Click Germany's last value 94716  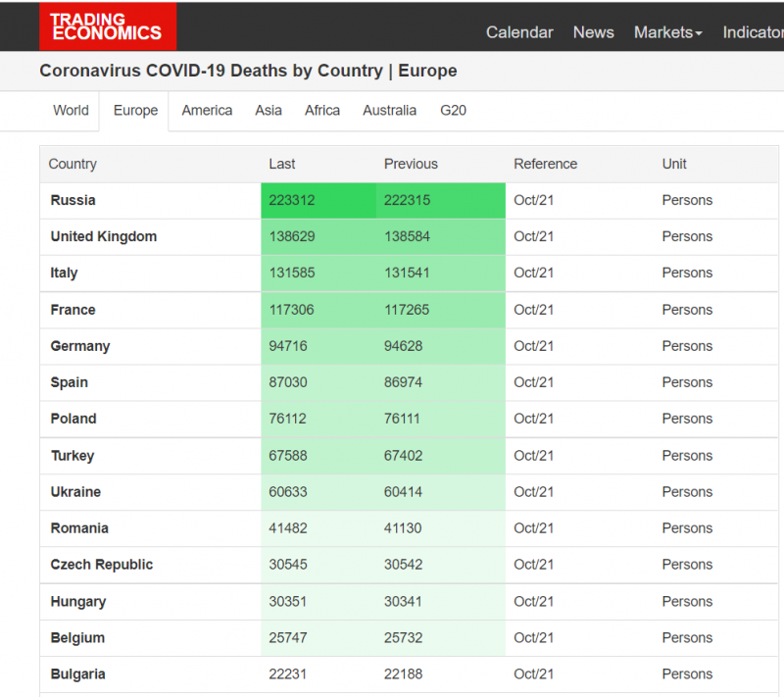coord(288,346)
